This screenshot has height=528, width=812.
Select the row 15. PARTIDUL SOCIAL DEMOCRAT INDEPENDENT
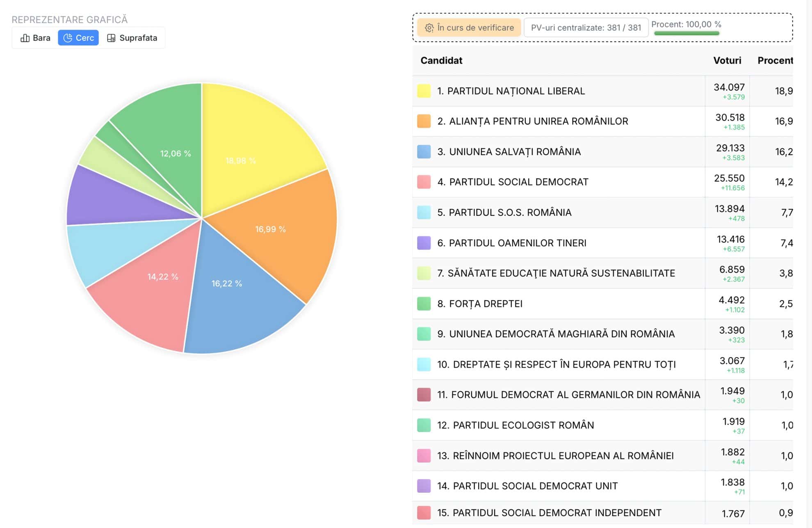pyautogui.click(x=602, y=513)
